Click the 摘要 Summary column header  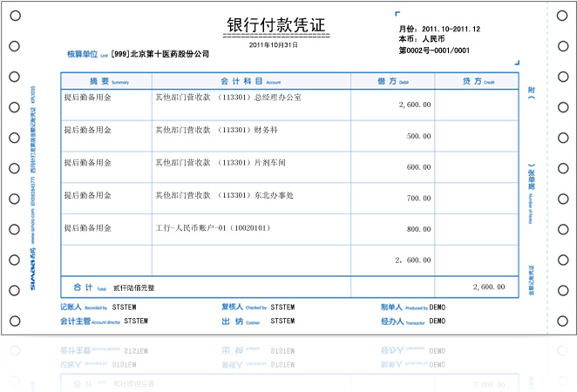[109, 81]
